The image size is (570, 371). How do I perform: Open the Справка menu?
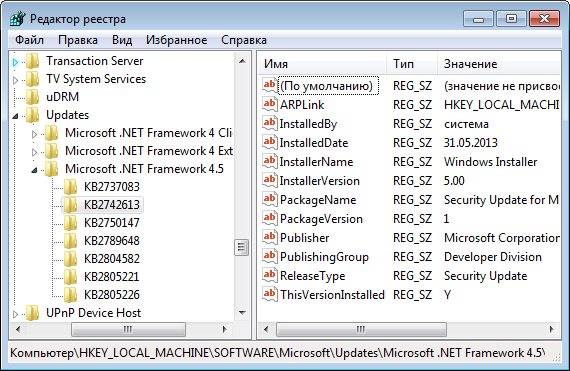(244, 40)
